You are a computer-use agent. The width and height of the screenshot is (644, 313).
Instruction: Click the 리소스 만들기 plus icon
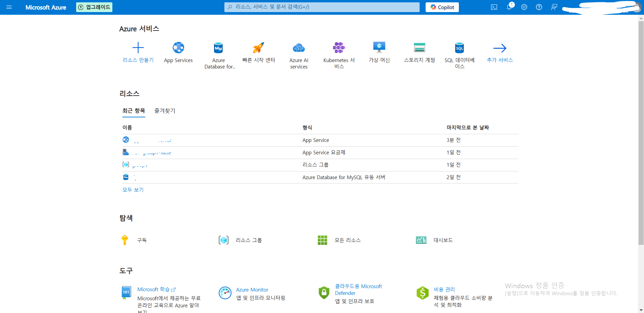[x=138, y=48]
